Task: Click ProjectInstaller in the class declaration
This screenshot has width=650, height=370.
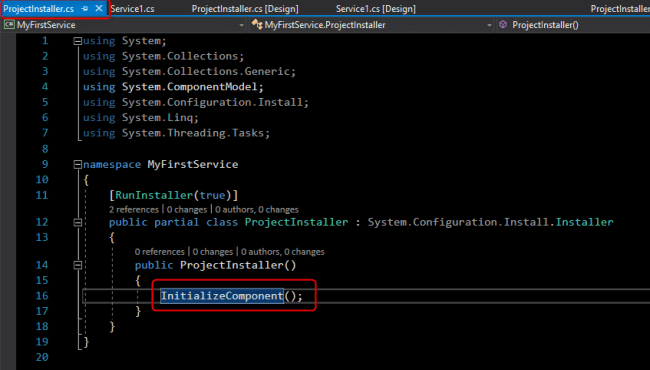Action: pos(296,222)
